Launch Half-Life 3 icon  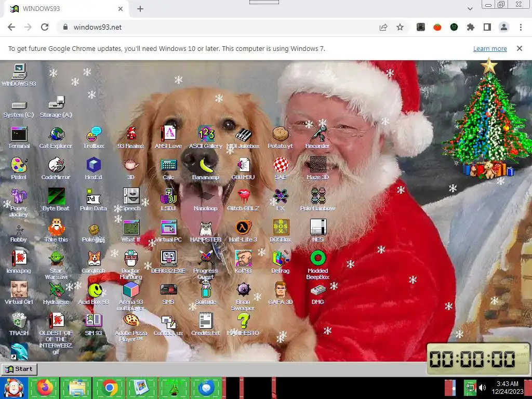point(243,231)
